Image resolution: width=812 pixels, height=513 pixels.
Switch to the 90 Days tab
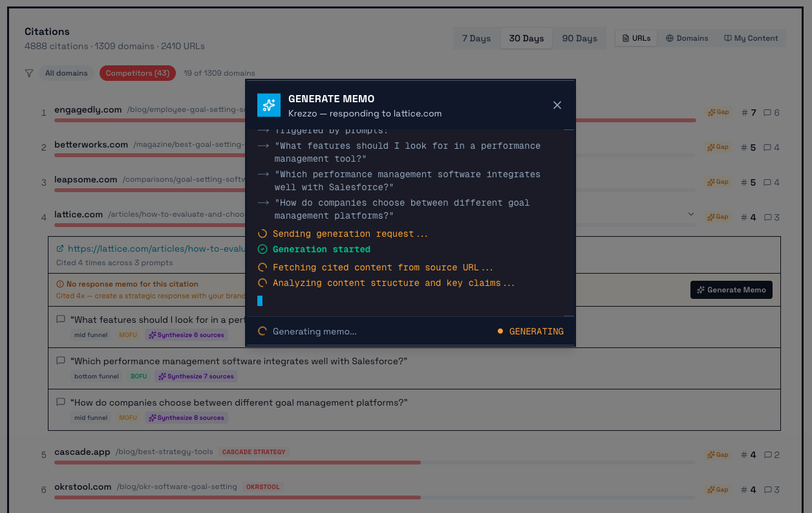579,38
